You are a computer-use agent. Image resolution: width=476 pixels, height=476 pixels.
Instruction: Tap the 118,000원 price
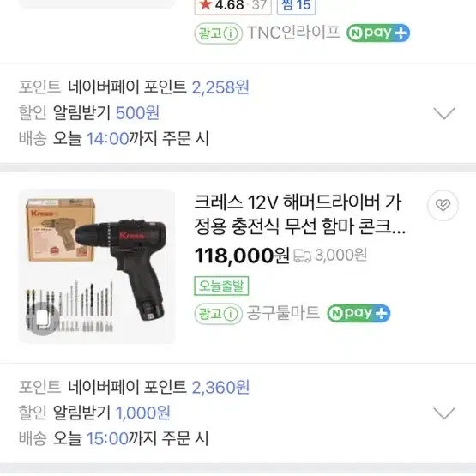pyautogui.click(x=242, y=256)
